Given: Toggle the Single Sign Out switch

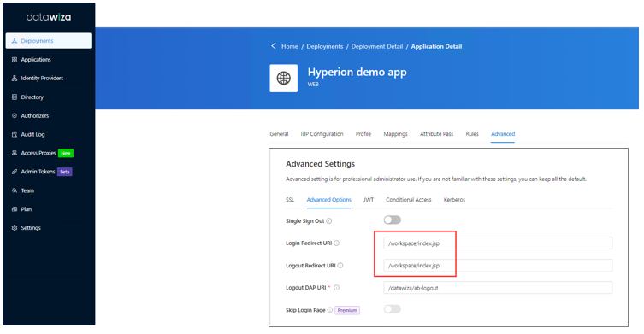Looking at the screenshot, I should [393, 220].
